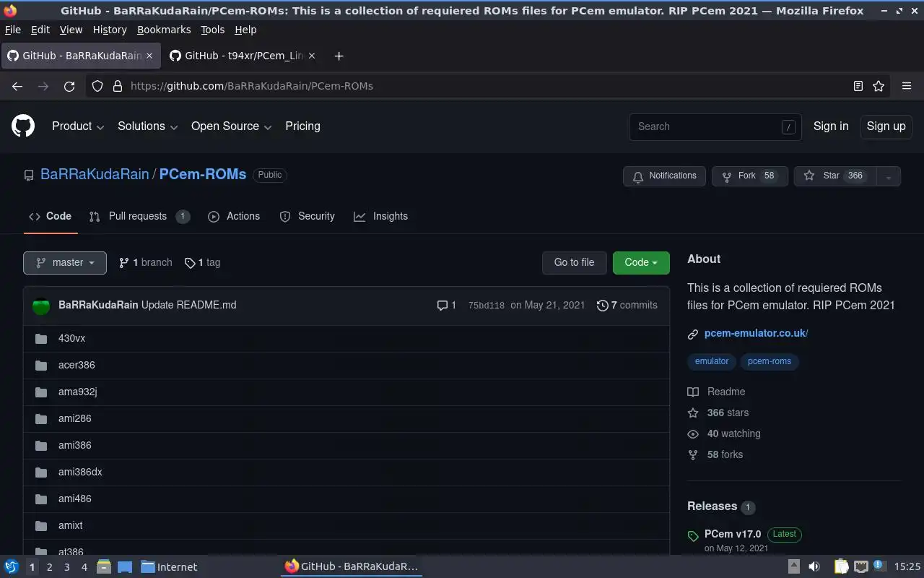Switch to the Pull requests tab
The image size is (924, 578).
pyautogui.click(x=139, y=216)
